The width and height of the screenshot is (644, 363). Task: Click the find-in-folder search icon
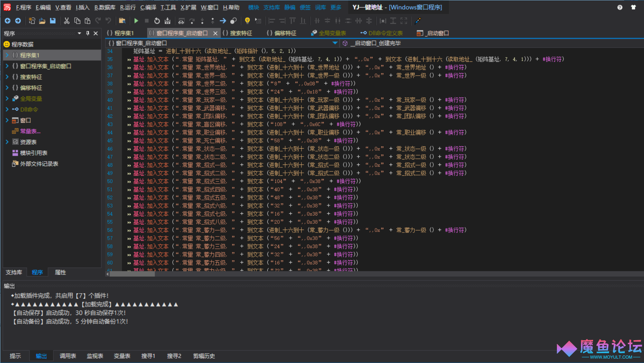point(122,21)
